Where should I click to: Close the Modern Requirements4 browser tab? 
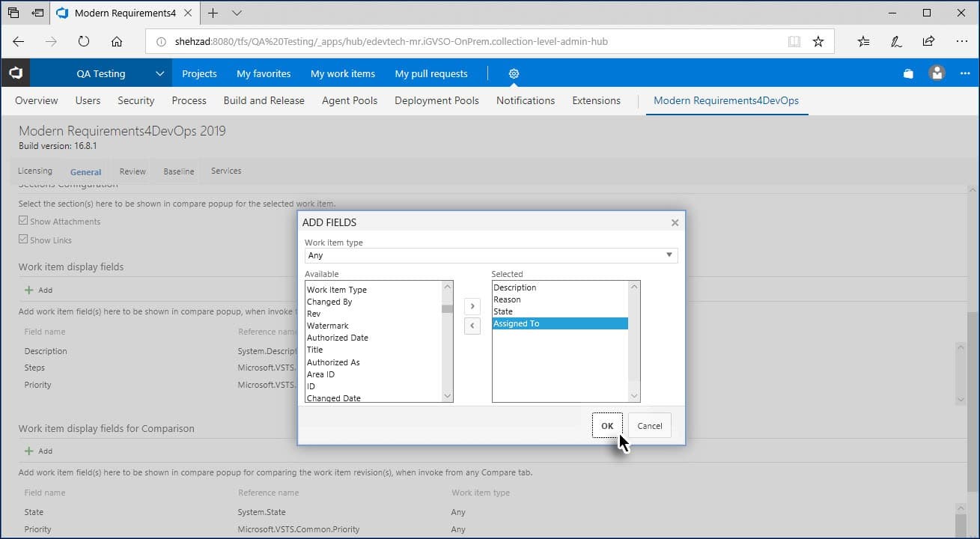189,13
